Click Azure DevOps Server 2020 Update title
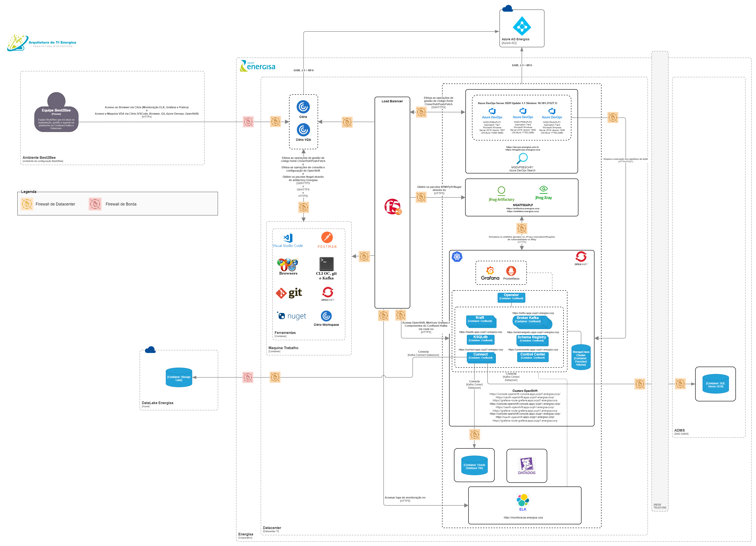 (x=517, y=103)
